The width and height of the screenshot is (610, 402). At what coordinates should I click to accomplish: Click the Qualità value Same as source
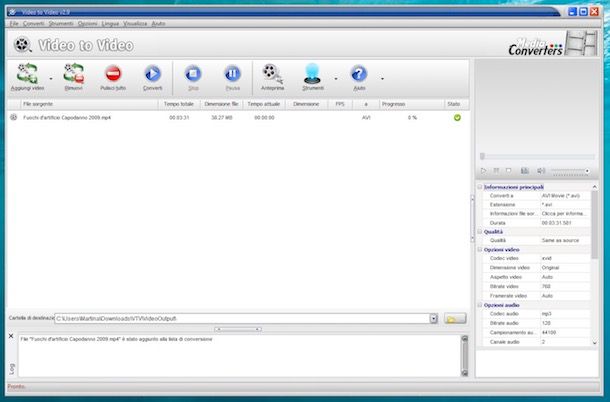click(x=560, y=240)
